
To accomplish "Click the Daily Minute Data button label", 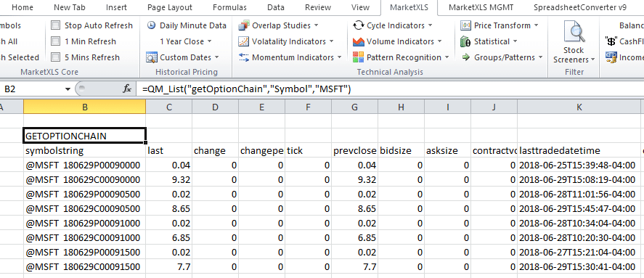I will click(x=193, y=25).
